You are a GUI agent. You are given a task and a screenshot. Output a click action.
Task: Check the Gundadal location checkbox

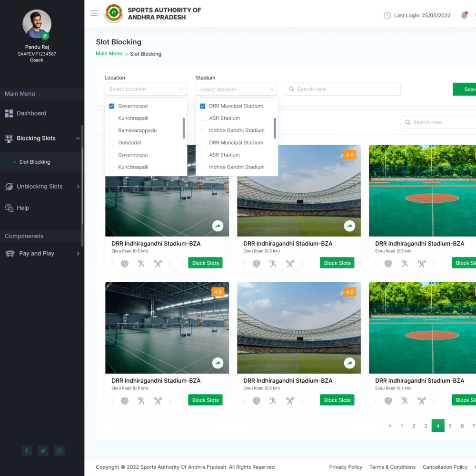coord(112,143)
